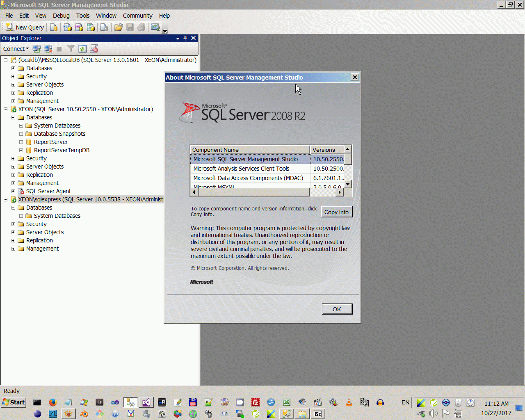Select the Microsoft Analysis Services Client Tools row
The height and width of the screenshot is (420, 525).
coord(267,169)
